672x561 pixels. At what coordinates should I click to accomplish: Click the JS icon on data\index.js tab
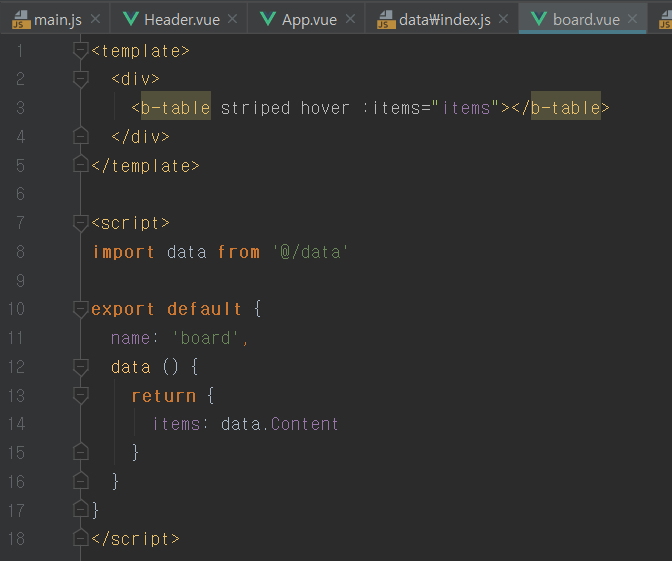[386, 19]
